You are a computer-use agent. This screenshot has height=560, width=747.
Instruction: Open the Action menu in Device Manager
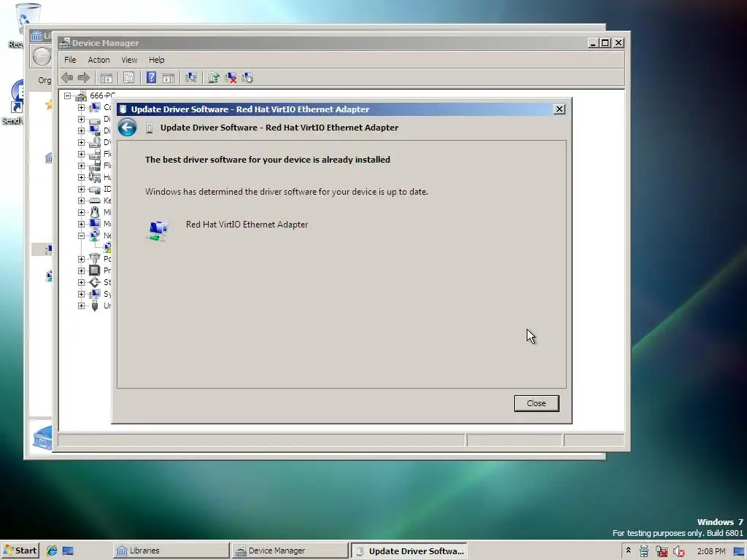point(98,60)
